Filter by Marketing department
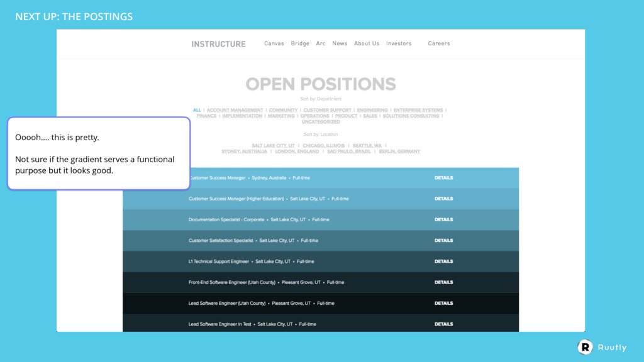This screenshot has height=362, width=644. click(281, 116)
